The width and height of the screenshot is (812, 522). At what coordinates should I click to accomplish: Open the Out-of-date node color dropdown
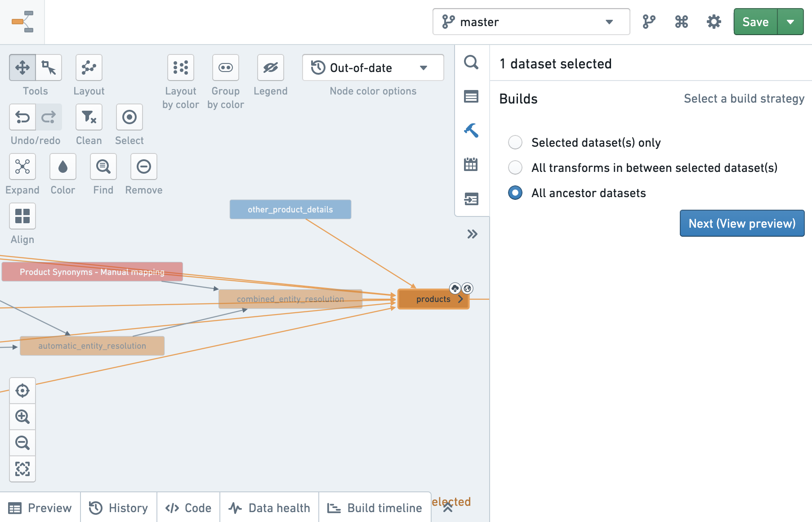[373, 67]
